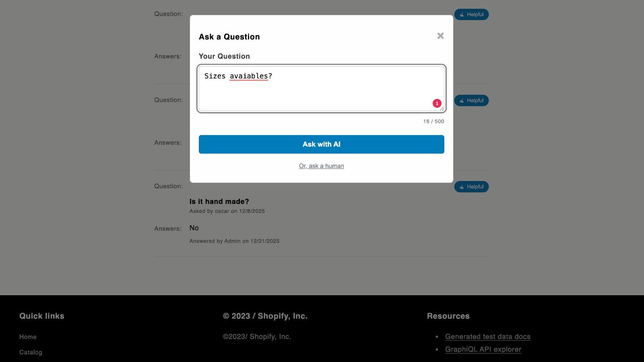Navigate to Home in Quick links
This screenshot has width=644, height=362.
pos(28,337)
